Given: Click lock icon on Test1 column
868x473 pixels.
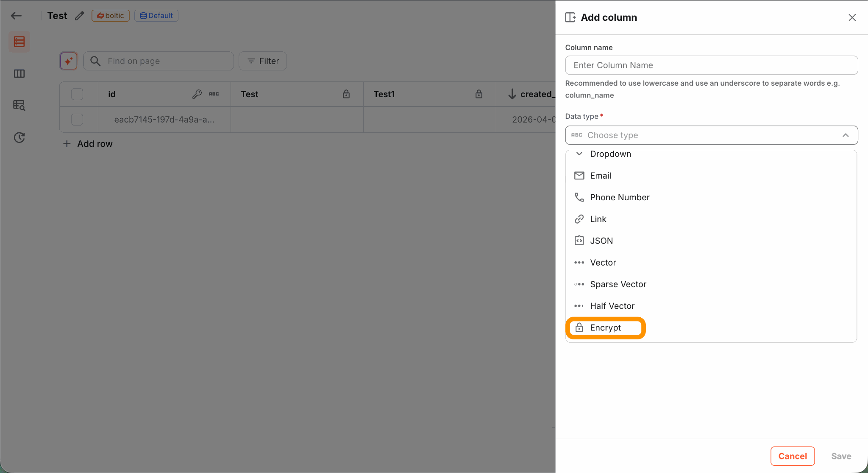Looking at the screenshot, I should [x=479, y=94].
